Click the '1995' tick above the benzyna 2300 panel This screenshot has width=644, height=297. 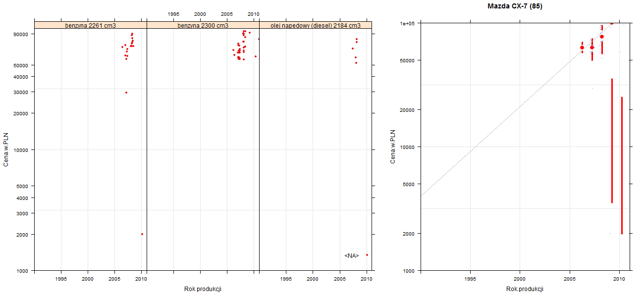coord(173,14)
